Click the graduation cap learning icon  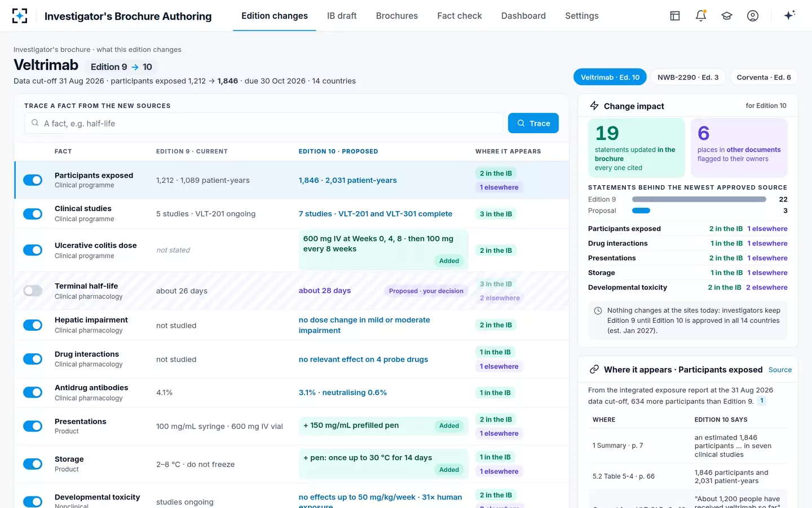point(727,16)
